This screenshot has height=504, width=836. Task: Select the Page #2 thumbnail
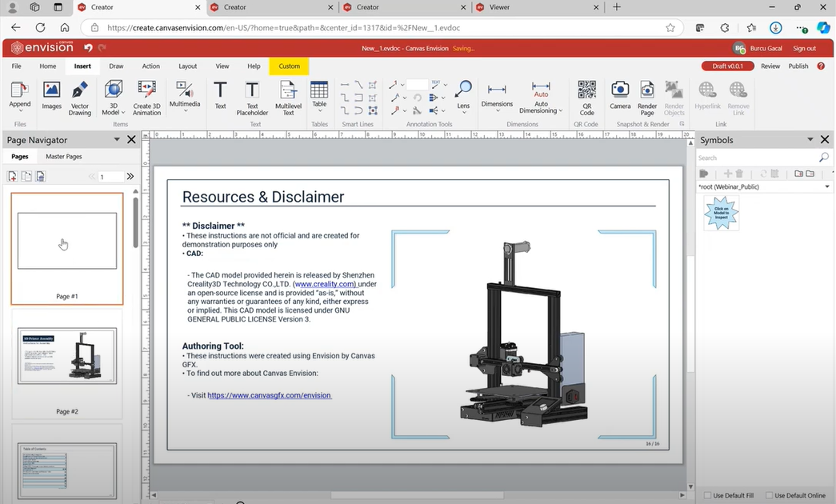click(x=67, y=355)
